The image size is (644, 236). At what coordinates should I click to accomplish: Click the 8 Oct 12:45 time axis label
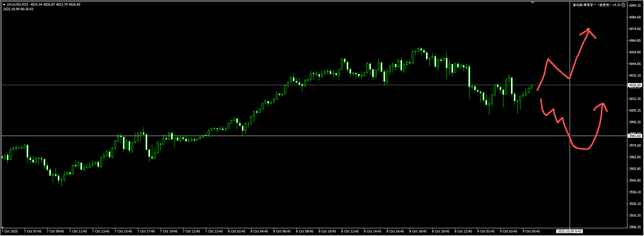(350, 231)
